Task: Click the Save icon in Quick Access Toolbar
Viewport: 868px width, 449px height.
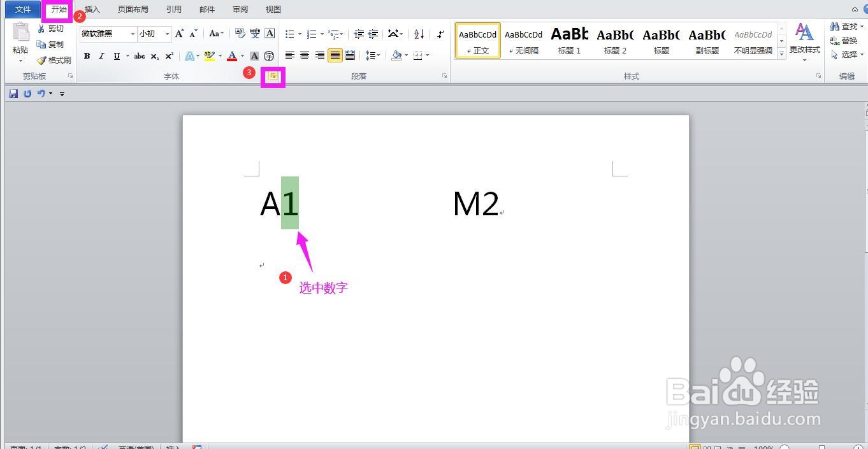Action: (x=13, y=94)
